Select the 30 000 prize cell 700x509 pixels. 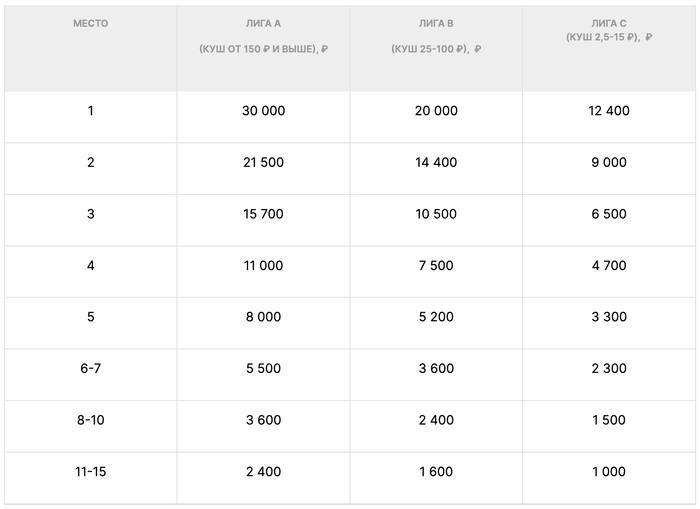click(263, 111)
